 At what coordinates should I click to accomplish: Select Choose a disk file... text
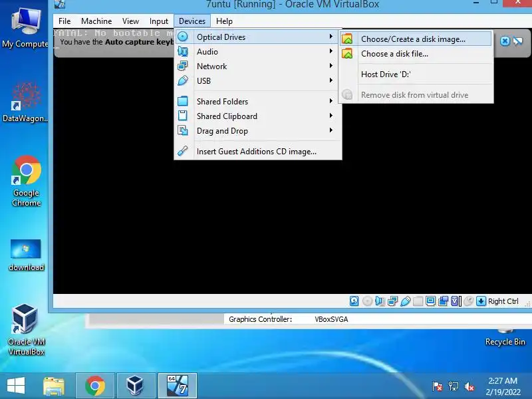point(394,54)
